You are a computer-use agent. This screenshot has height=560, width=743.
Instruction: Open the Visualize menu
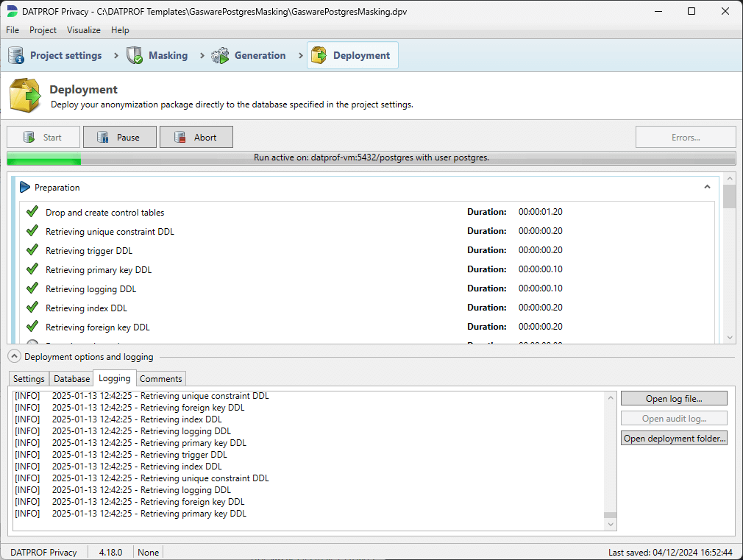(x=83, y=30)
